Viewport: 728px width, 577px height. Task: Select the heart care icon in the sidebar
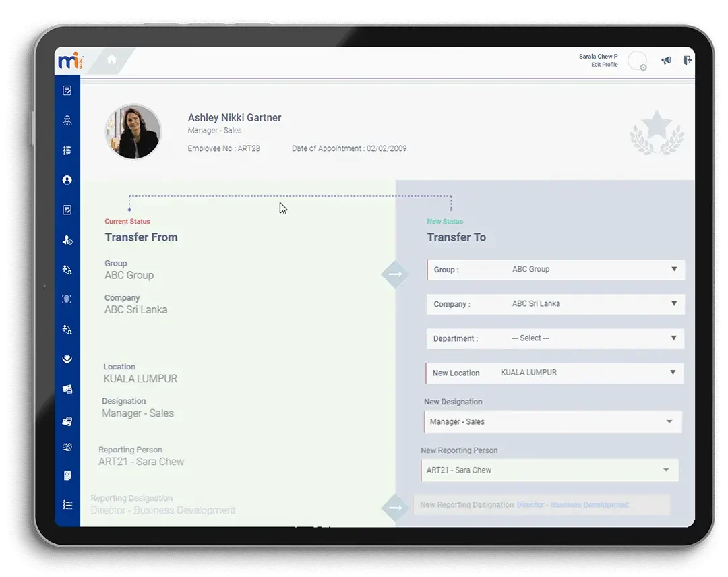[67, 359]
